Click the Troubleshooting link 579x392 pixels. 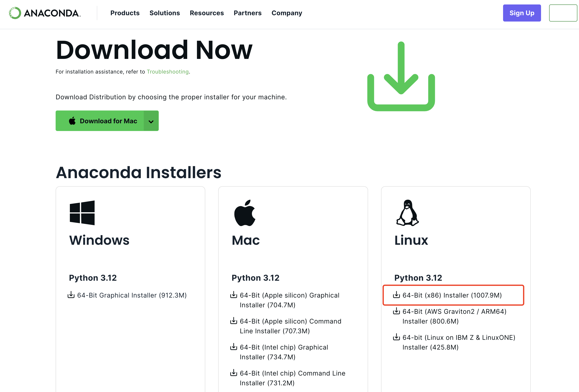(x=167, y=72)
